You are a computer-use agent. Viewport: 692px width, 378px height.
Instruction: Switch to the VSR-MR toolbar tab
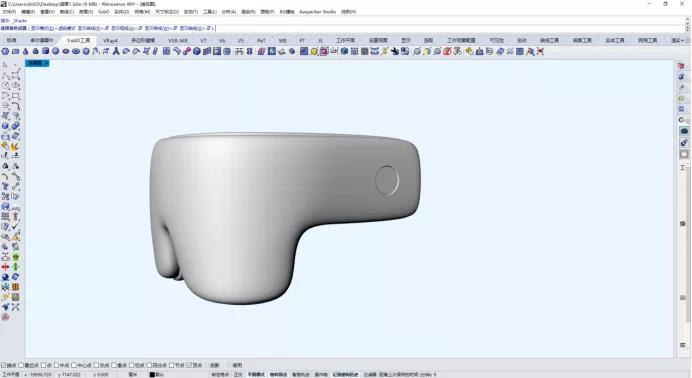(177, 40)
